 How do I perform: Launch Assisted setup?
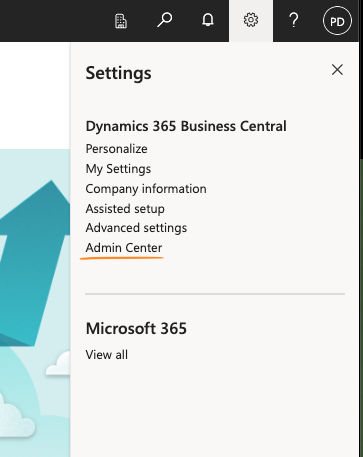pos(125,209)
